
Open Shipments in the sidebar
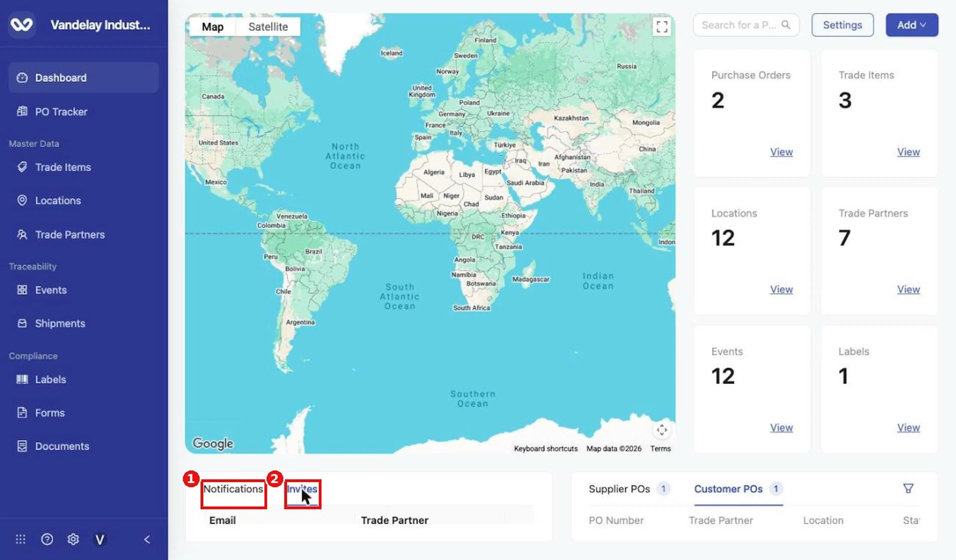point(83,323)
